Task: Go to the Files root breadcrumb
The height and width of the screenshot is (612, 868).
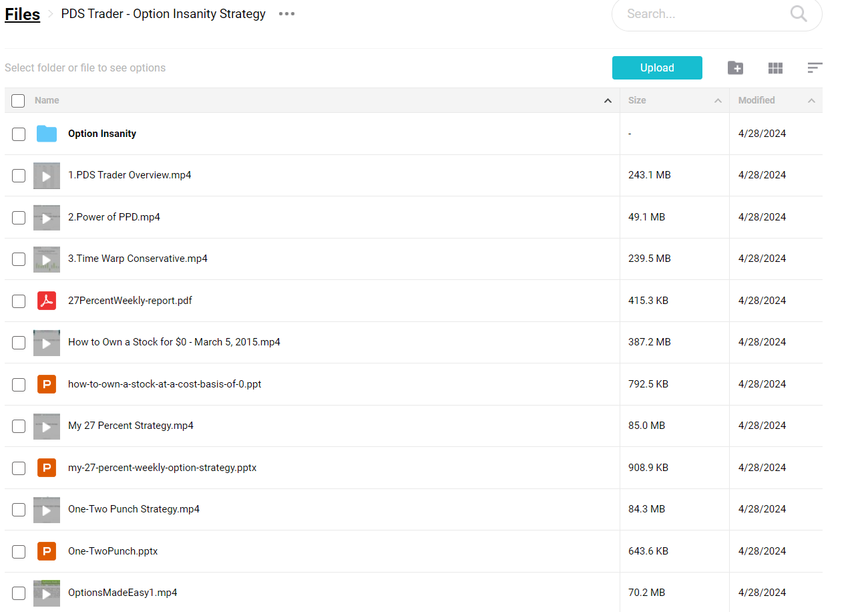Action: pos(23,14)
